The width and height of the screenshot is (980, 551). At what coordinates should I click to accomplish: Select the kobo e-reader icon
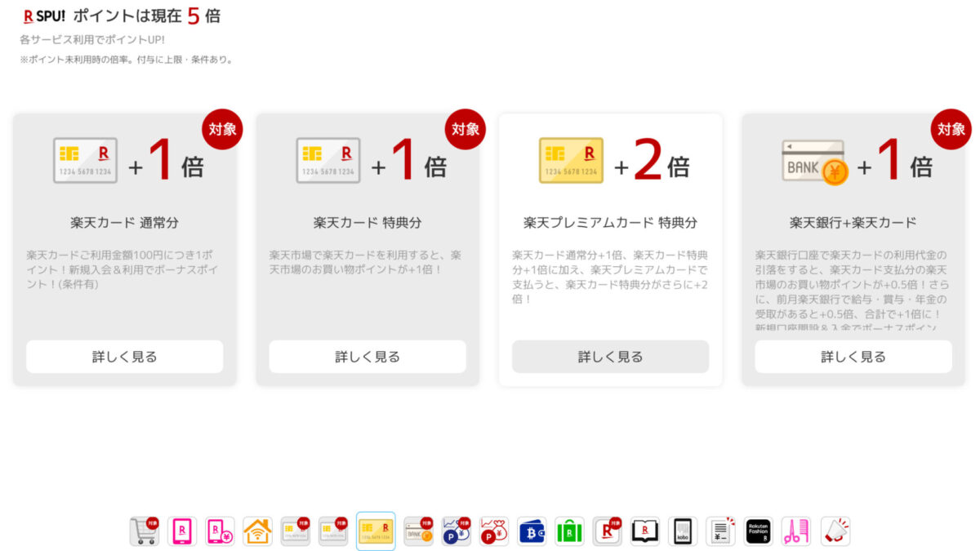[x=683, y=531]
